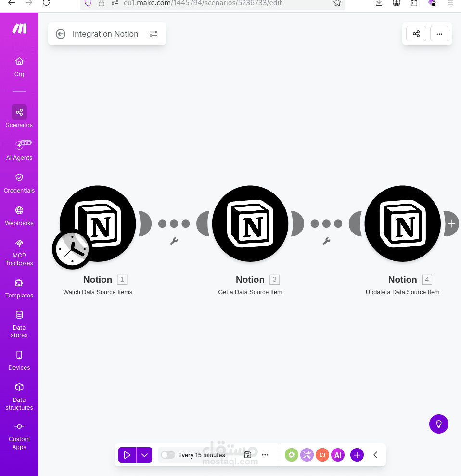Open the AI assistant tool button

pyautogui.click(x=338, y=455)
